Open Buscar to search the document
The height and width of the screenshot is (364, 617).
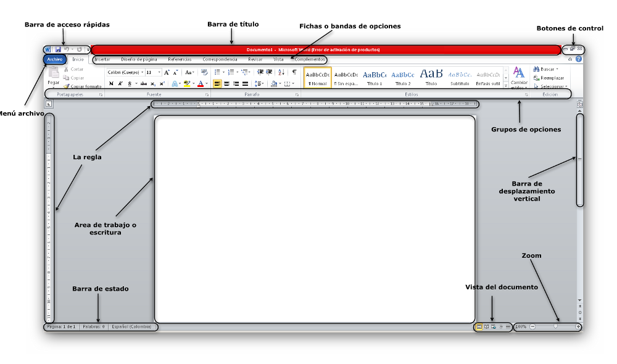click(x=536, y=69)
